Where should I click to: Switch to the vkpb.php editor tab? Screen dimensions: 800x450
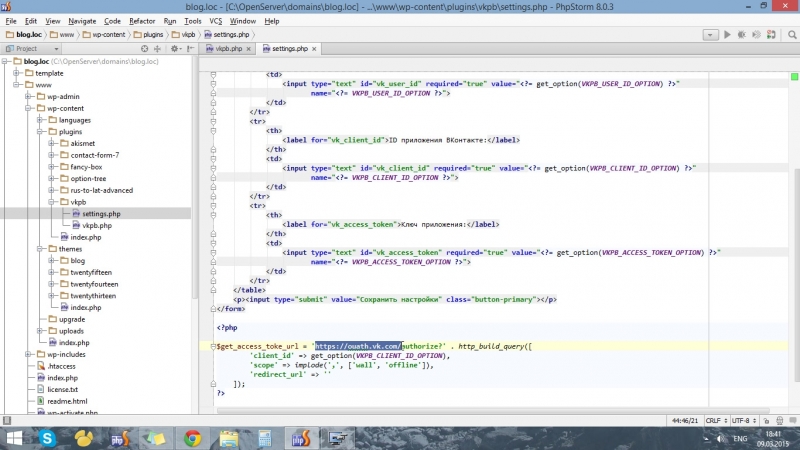(226, 48)
